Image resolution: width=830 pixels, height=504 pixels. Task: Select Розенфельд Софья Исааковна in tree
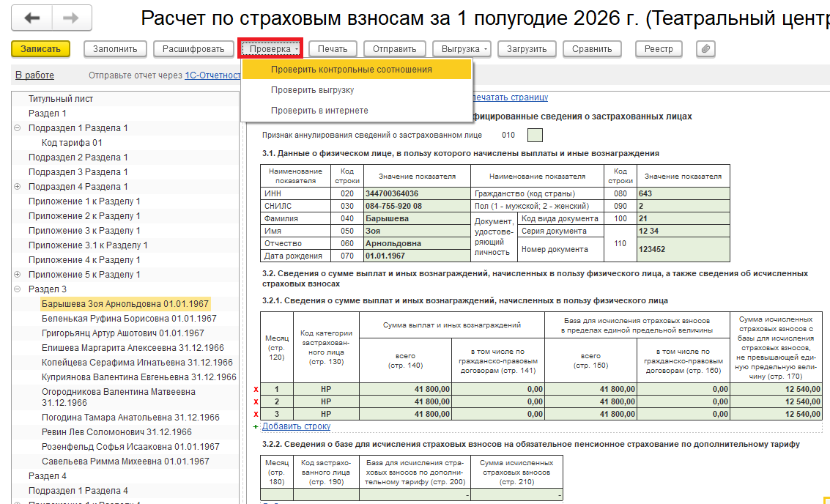click(x=130, y=447)
